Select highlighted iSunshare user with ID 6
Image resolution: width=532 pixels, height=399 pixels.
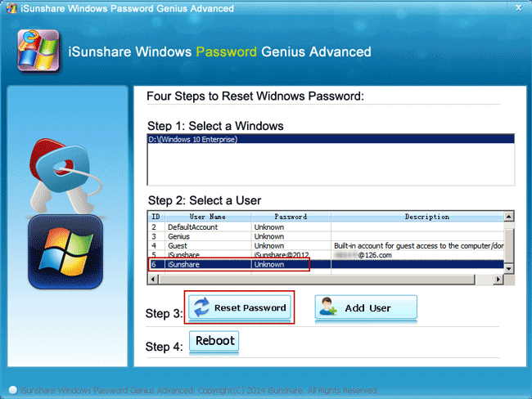[326, 264]
